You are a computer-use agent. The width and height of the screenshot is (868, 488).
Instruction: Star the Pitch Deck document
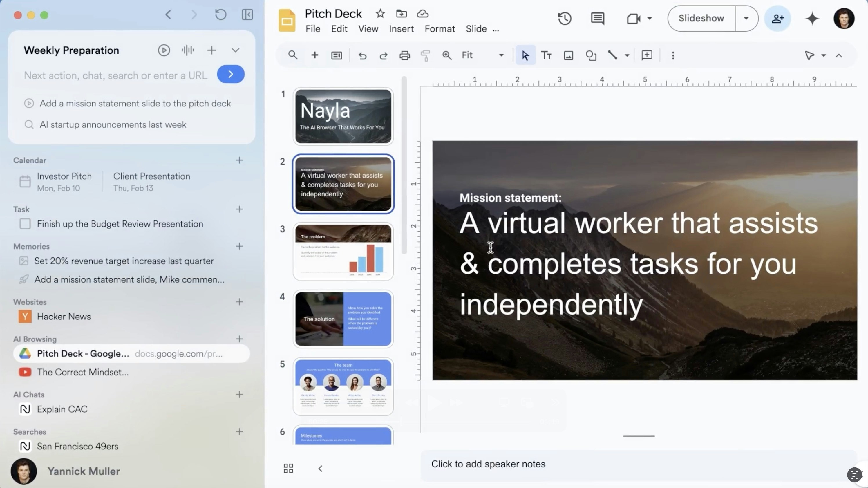tap(380, 14)
